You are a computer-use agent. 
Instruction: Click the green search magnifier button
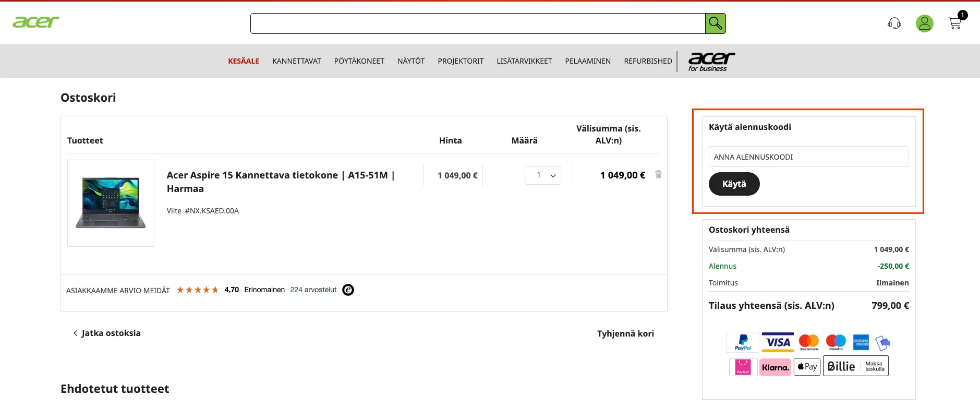(x=715, y=23)
